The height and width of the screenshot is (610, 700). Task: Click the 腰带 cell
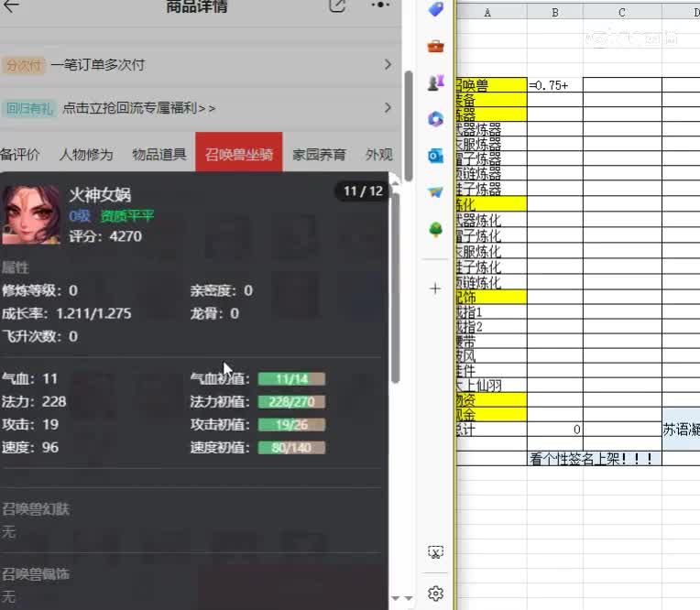coord(491,342)
